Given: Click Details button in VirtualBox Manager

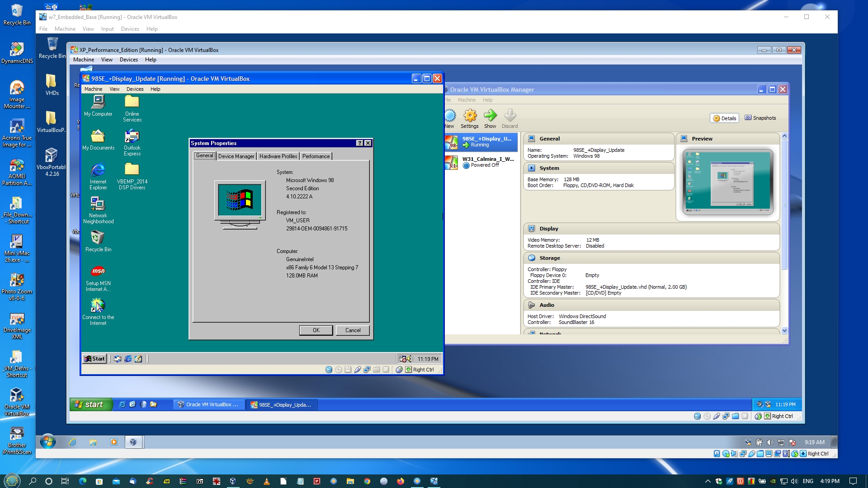Looking at the screenshot, I should (724, 118).
